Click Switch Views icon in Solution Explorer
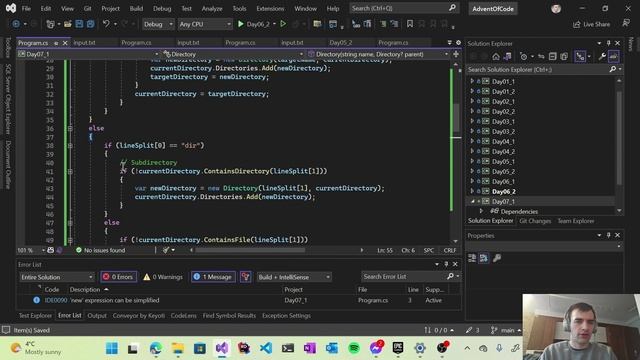The image size is (640, 360). pyautogui.click(x=507, y=56)
